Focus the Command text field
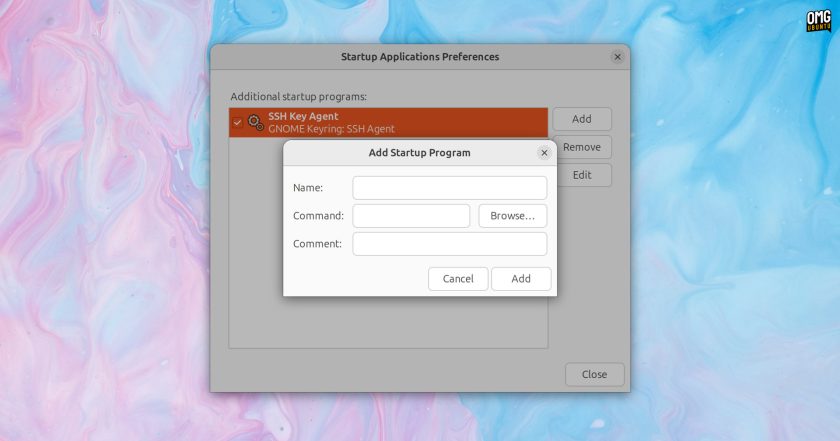This screenshot has width=840, height=441. click(x=411, y=216)
